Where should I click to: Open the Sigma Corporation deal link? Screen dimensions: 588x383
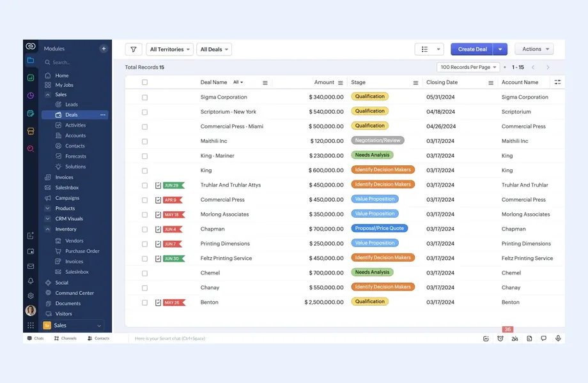click(224, 97)
